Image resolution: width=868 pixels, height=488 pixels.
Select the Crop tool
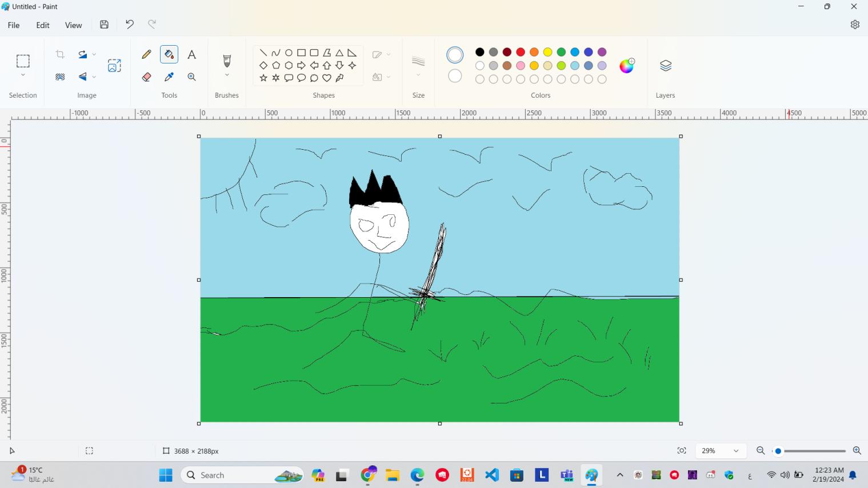point(59,54)
